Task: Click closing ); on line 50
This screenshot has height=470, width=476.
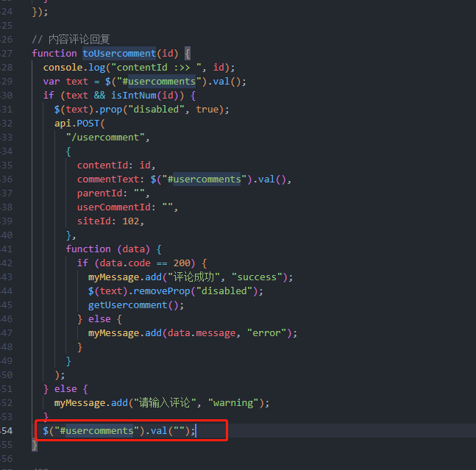Action: 60,374
